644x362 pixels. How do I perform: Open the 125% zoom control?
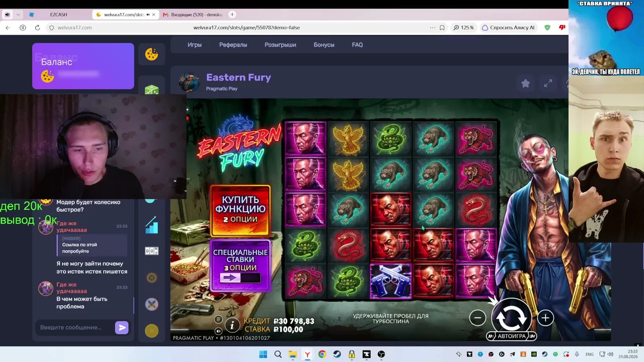coord(463,28)
